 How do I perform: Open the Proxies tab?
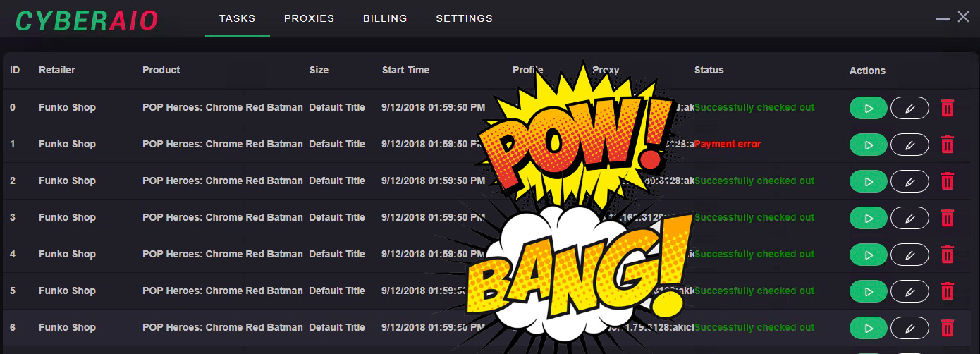point(309,18)
